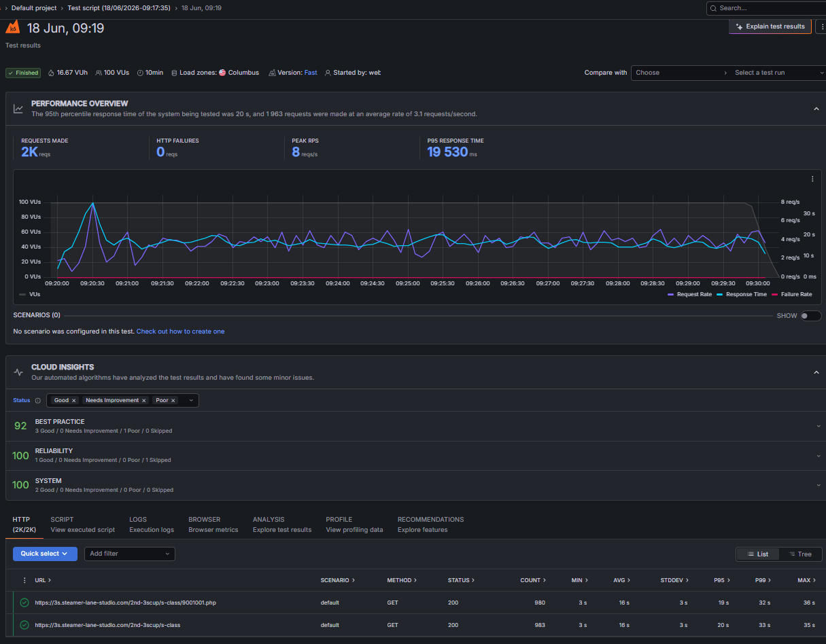This screenshot has width=826, height=644.
Task: Click the Status info icon
Action: tap(38, 401)
